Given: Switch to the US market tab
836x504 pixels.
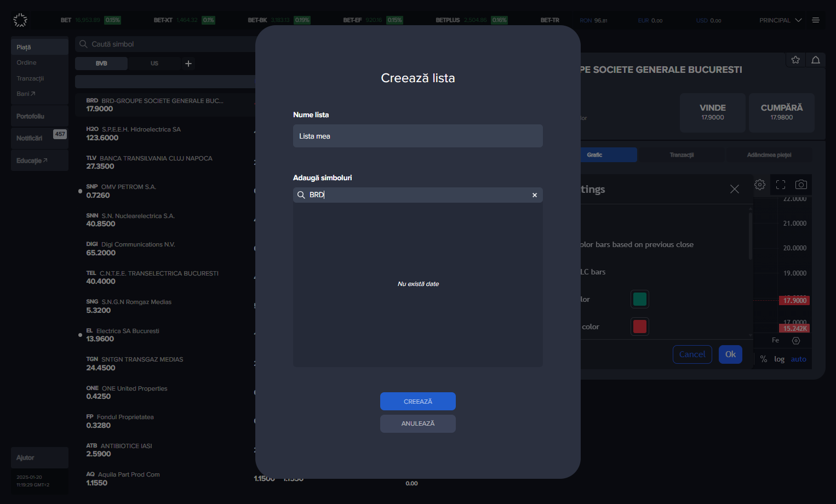Looking at the screenshot, I should click(x=154, y=64).
